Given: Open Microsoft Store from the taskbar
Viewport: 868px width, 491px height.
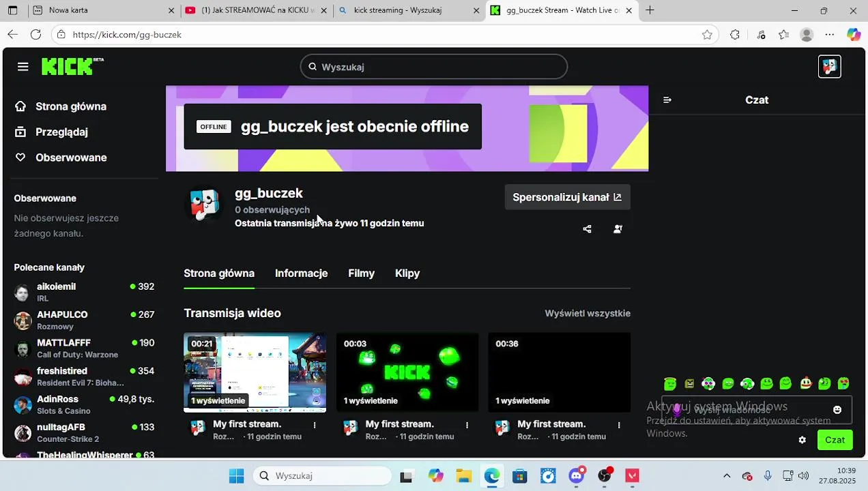Looking at the screenshot, I should point(520,476).
